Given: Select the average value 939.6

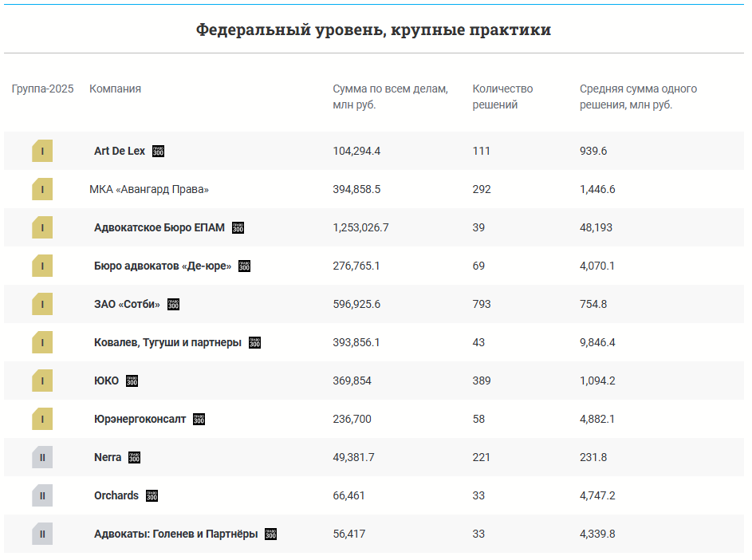Looking at the screenshot, I should [x=593, y=151].
